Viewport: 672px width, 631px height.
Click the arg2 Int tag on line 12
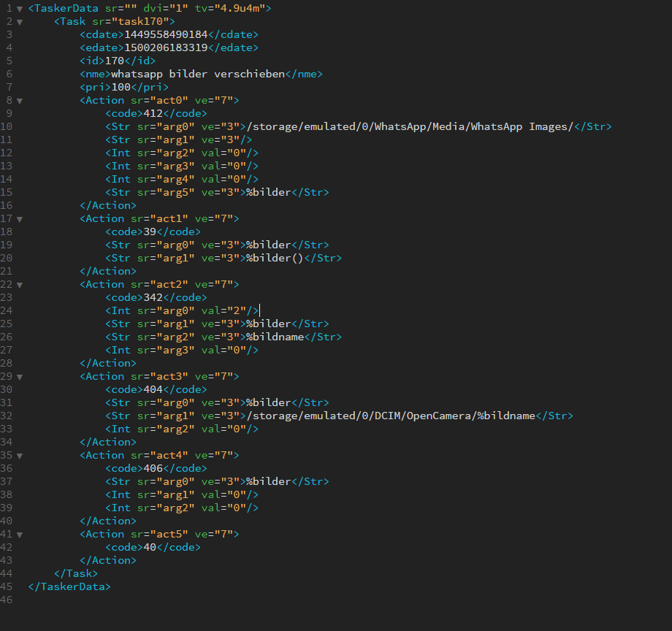(x=182, y=153)
